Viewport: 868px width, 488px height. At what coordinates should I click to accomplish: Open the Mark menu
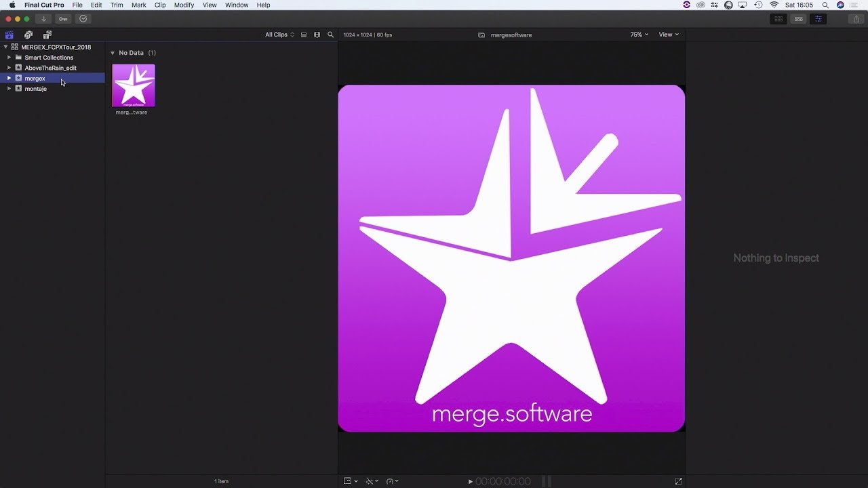point(138,5)
